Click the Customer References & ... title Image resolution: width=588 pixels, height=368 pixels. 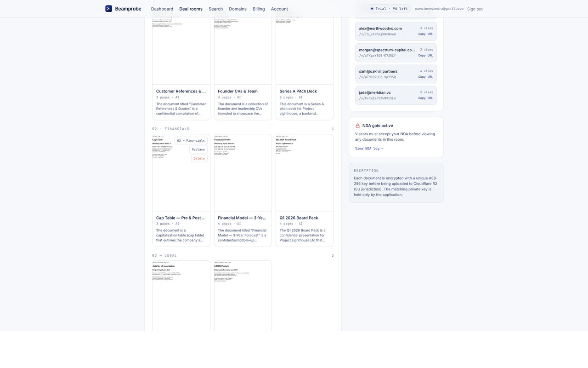coord(181,91)
